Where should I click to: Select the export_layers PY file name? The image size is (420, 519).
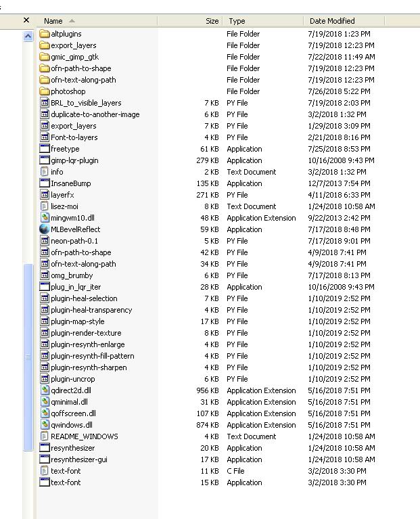coord(74,126)
